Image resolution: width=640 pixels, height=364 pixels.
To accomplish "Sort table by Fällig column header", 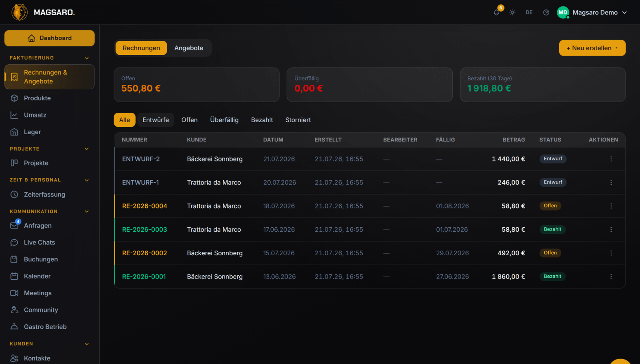I will pos(445,140).
